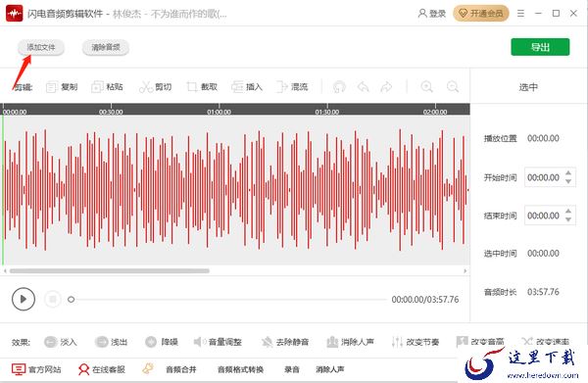588x383 pixels.
Task: Click the reset/restore circular arrow icon
Action: click(339, 87)
